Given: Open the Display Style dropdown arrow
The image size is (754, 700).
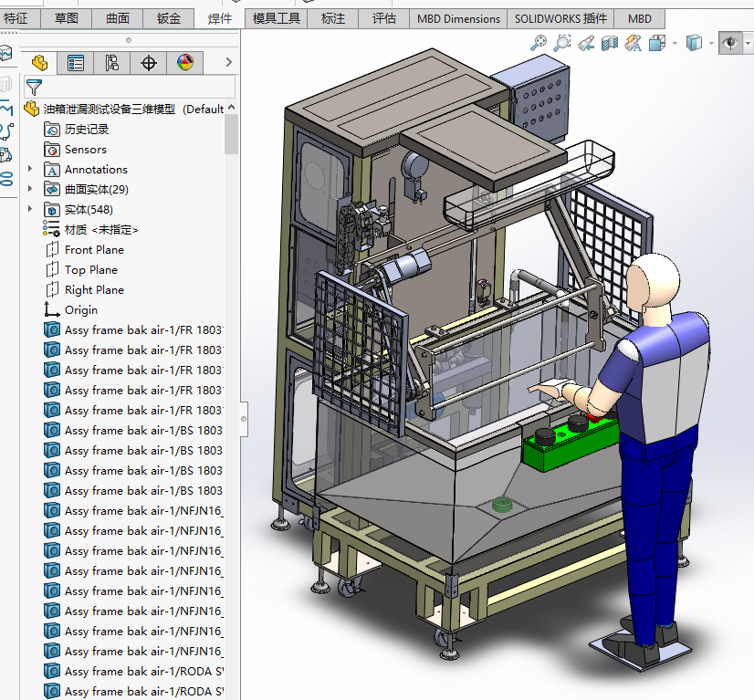Looking at the screenshot, I should pyautogui.click(x=713, y=43).
